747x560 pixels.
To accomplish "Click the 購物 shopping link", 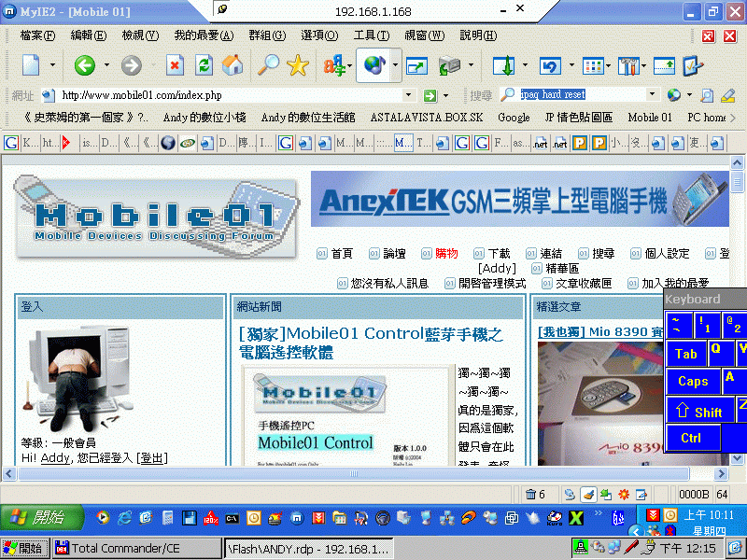I will (x=446, y=253).
